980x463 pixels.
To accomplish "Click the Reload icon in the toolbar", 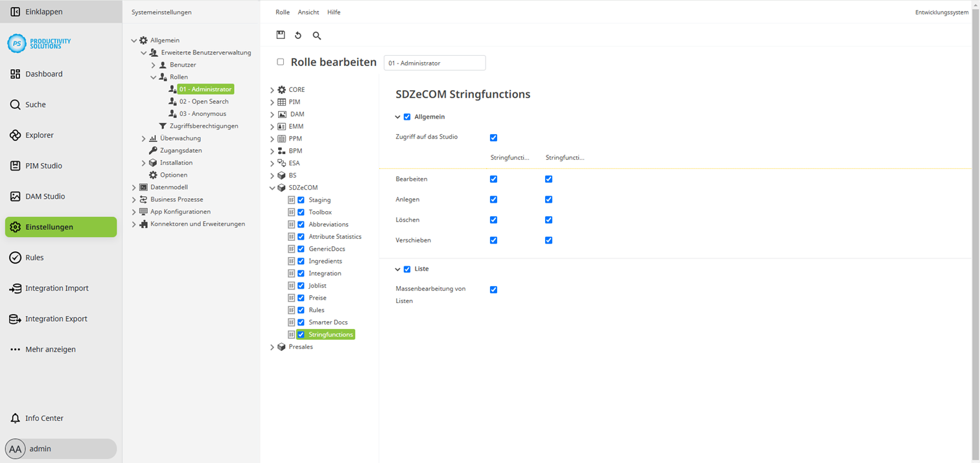I will tap(298, 35).
